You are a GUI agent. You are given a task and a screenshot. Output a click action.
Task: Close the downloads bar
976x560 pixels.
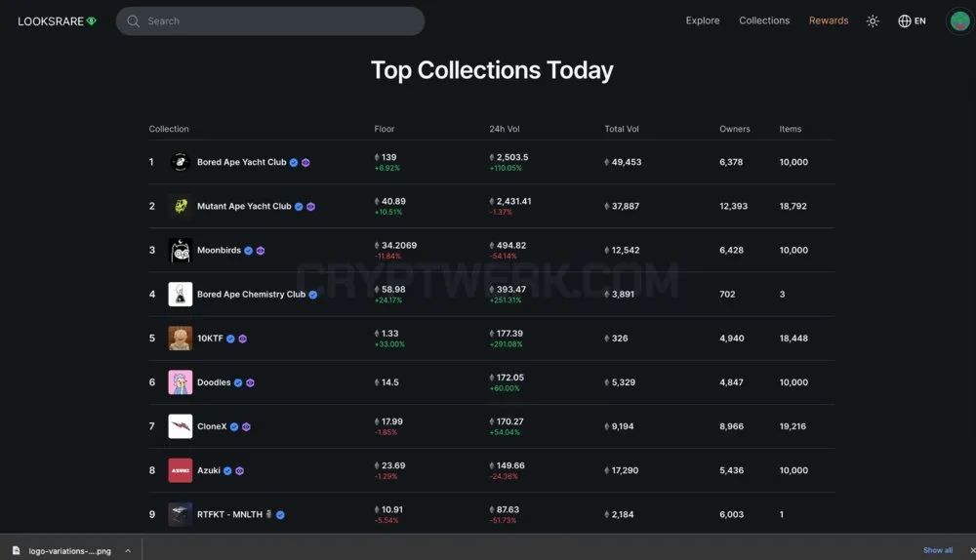coord(972,550)
